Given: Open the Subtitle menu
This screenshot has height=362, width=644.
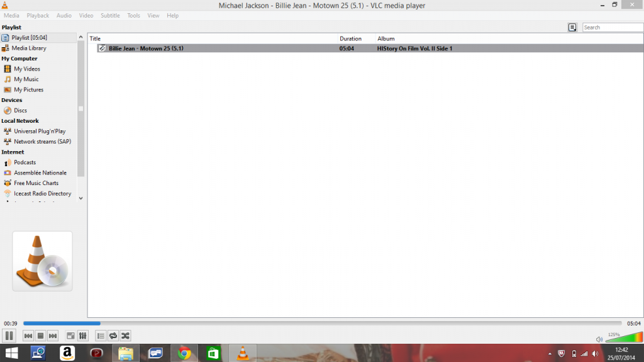Looking at the screenshot, I should click(x=110, y=15).
